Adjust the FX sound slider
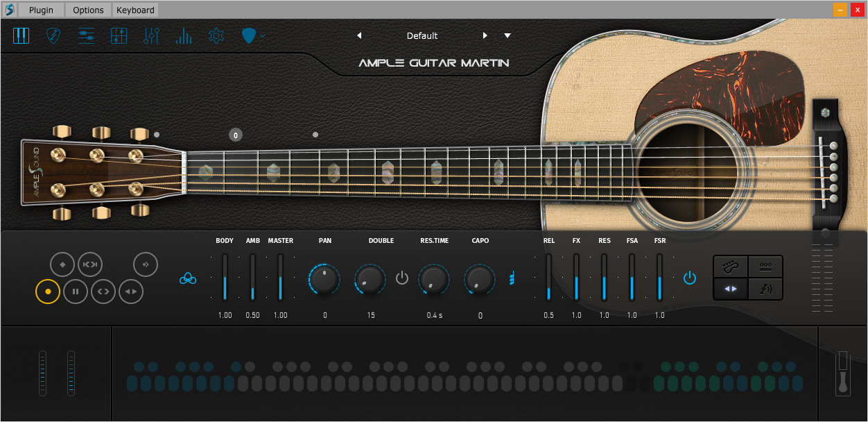Image resolution: width=868 pixels, height=422 pixels. coord(576,277)
